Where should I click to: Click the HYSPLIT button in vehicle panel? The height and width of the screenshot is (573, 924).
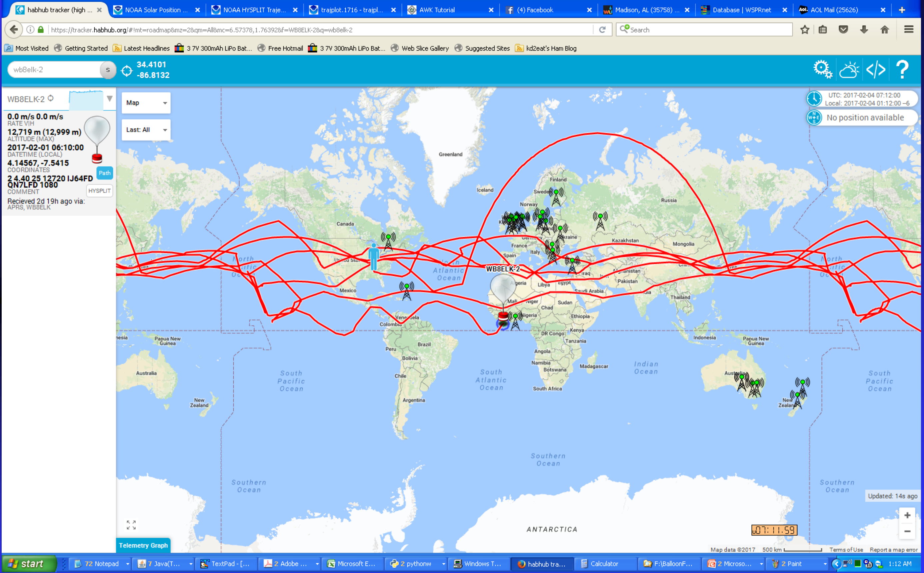(x=99, y=191)
